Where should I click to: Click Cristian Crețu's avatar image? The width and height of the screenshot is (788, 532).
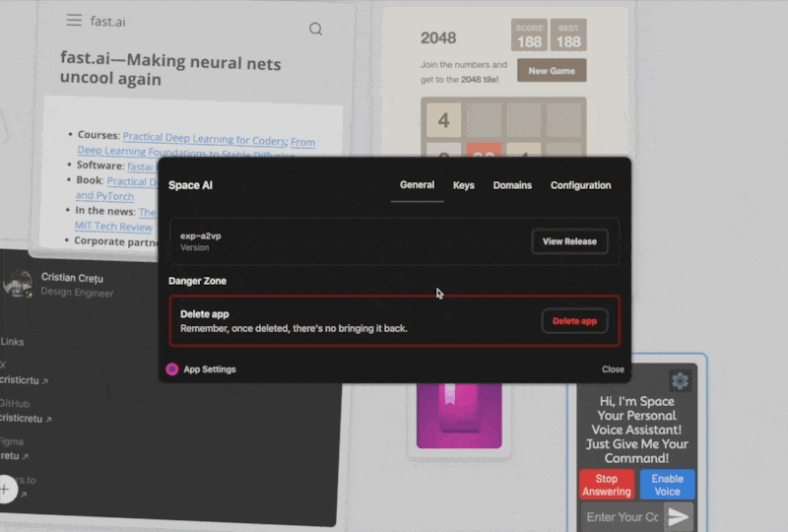[18, 285]
